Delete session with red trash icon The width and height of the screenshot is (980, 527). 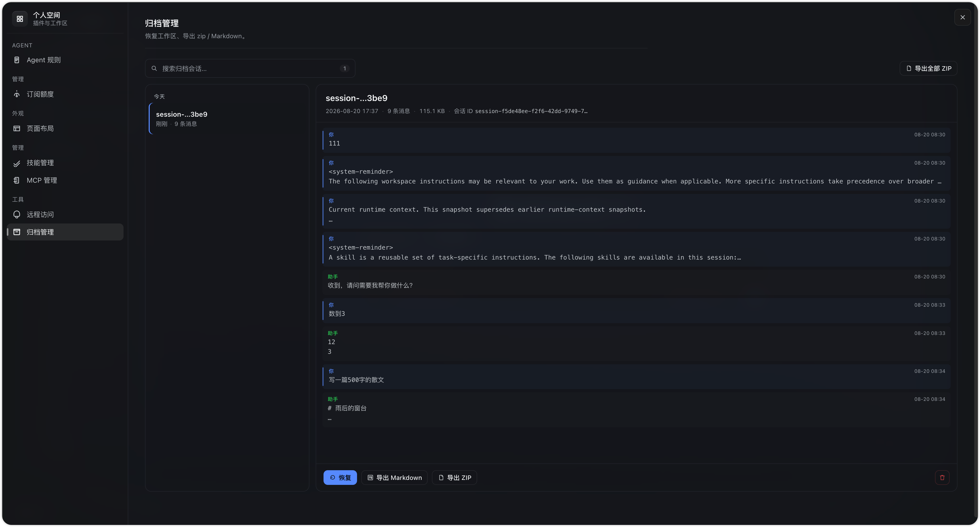pyautogui.click(x=942, y=478)
